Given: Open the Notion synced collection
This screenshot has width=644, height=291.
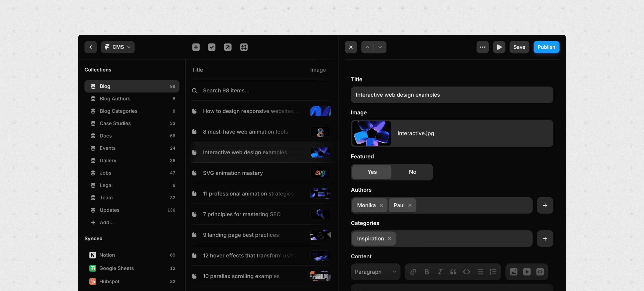Looking at the screenshot, I should click(x=107, y=255).
